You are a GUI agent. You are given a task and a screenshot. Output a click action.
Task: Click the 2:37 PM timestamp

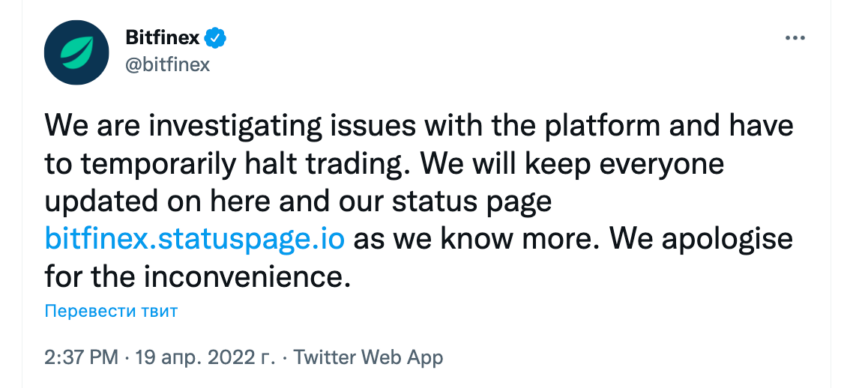[x=81, y=358]
